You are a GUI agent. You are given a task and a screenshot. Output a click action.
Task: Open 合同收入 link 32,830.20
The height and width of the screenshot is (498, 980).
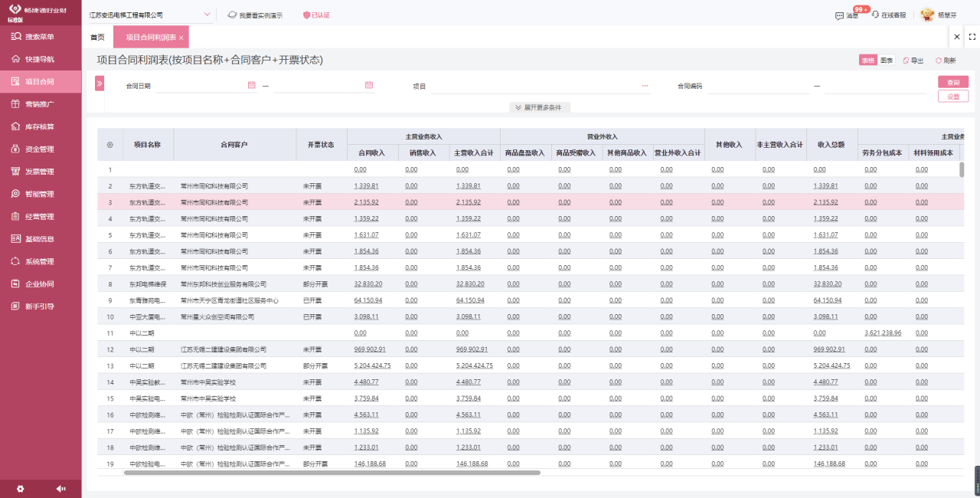coord(368,284)
